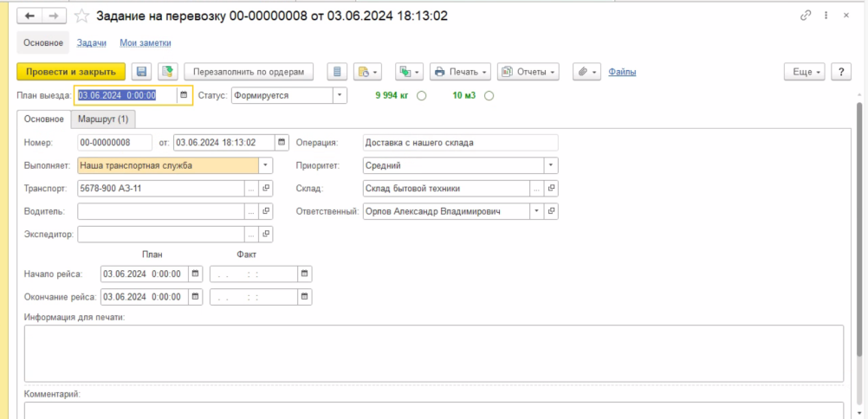Copy link using the chain icon

coord(806,16)
